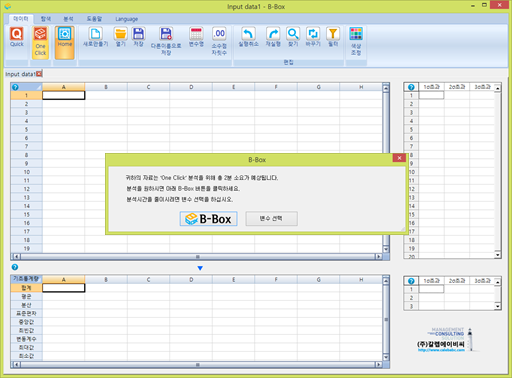This screenshot has height=378, width=512.
Task: Click the Quick analysis icon
Action: click(x=17, y=37)
